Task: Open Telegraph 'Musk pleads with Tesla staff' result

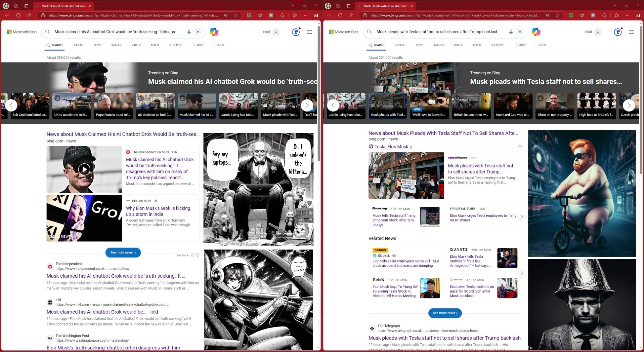Action: click(x=445, y=338)
